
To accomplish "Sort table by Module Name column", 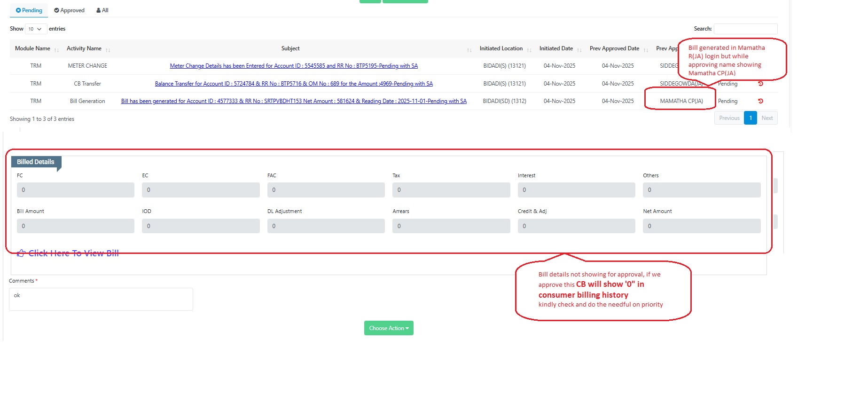I will 36,48.
